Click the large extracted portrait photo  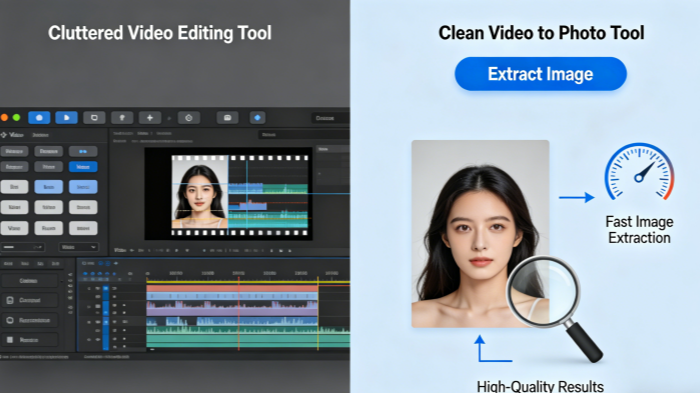click(480, 234)
